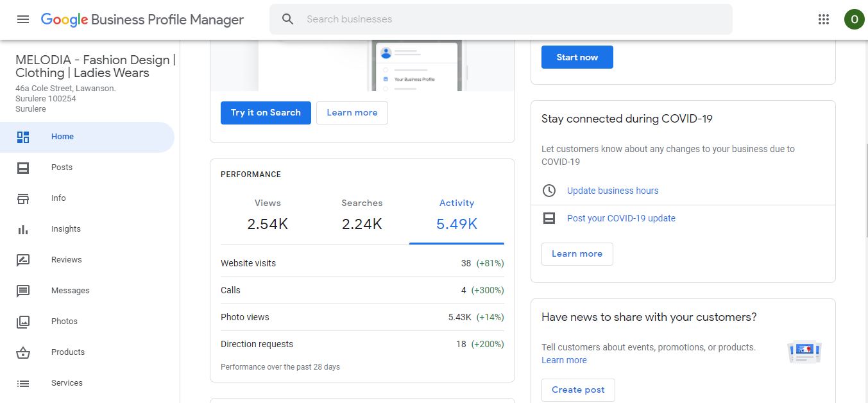Click the Direction requests row
Screen dimensions: 868x403
(x=362, y=344)
